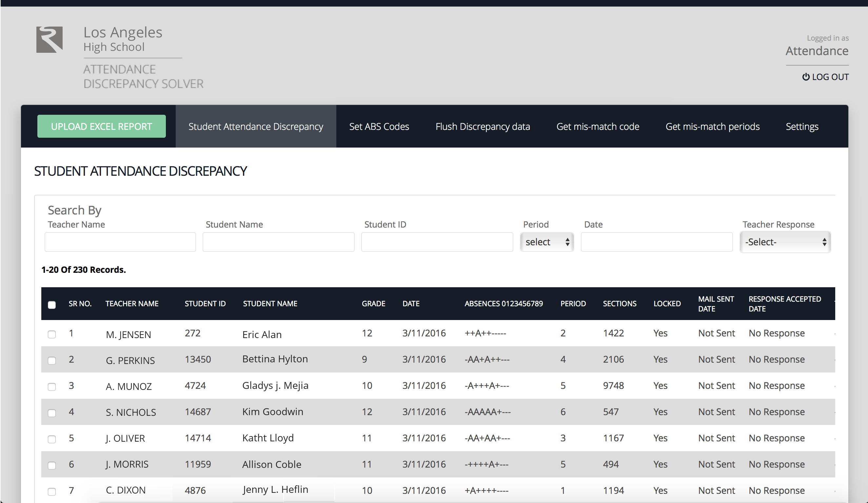Click the LOG OUT power link
Screen dimensions: 868x503
(x=825, y=77)
